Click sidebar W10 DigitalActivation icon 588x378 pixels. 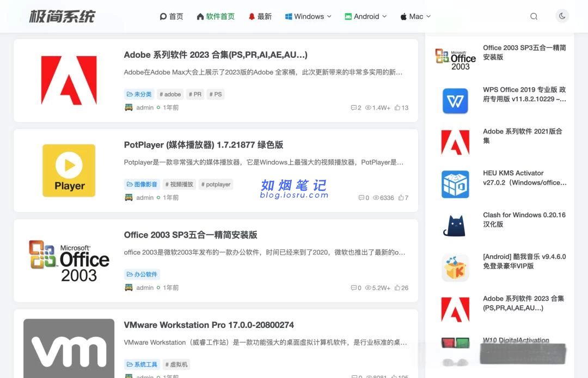coord(455,343)
